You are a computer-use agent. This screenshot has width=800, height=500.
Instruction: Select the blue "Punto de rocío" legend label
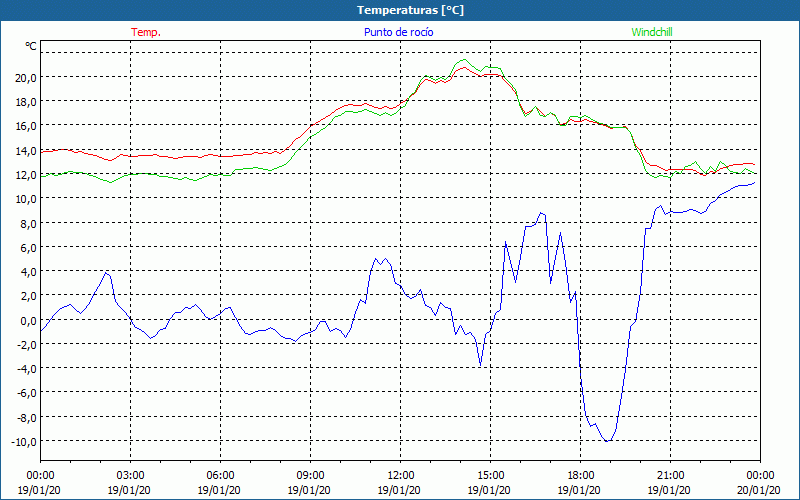pyautogui.click(x=398, y=32)
